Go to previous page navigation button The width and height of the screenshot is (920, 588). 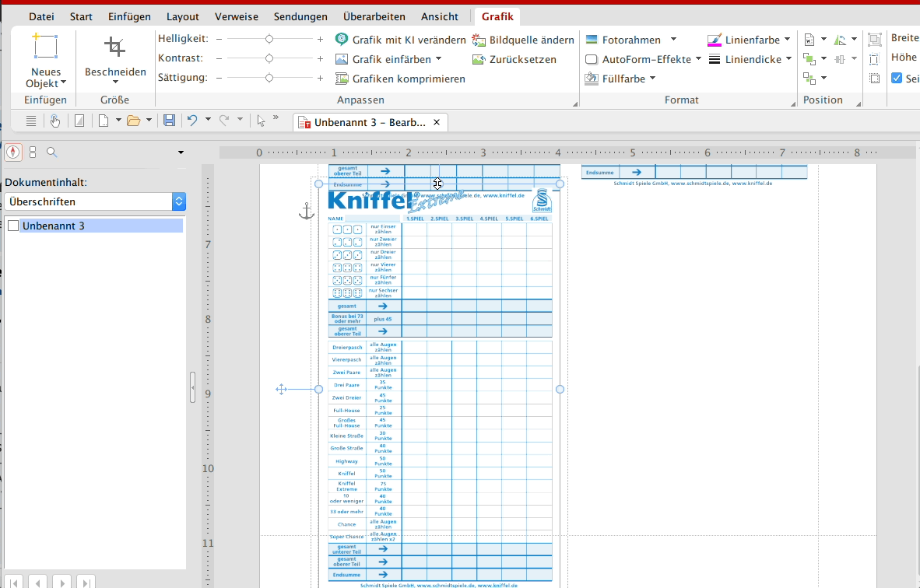coord(38,583)
